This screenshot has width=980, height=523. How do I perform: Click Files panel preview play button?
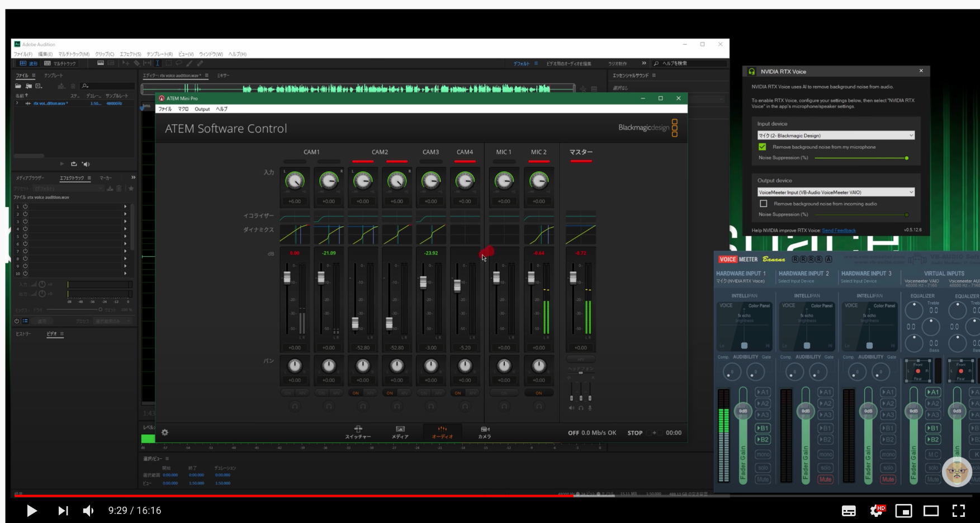pos(62,164)
